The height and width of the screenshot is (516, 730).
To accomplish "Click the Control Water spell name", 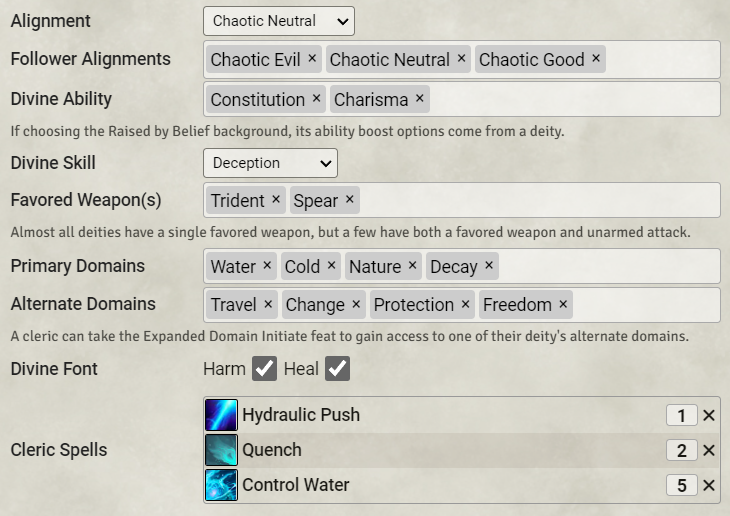I will [296, 485].
